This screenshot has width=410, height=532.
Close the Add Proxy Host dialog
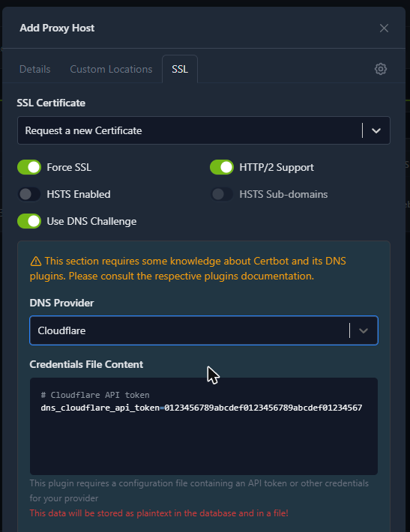point(384,28)
